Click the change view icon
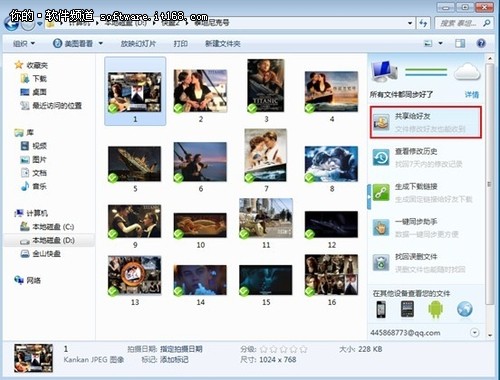Image resolution: width=500 pixels, height=380 pixels. pyautogui.click(x=428, y=43)
